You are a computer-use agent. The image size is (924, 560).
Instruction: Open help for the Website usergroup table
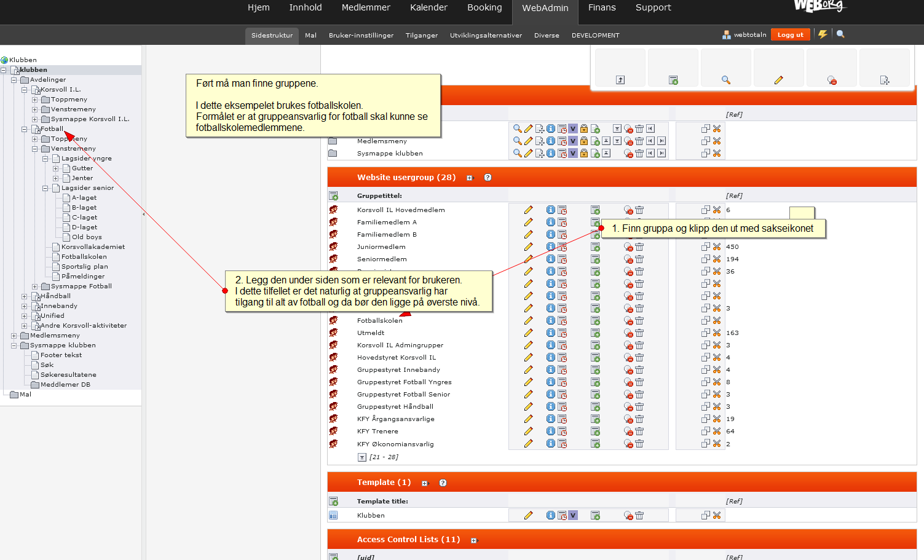coord(488,178)
